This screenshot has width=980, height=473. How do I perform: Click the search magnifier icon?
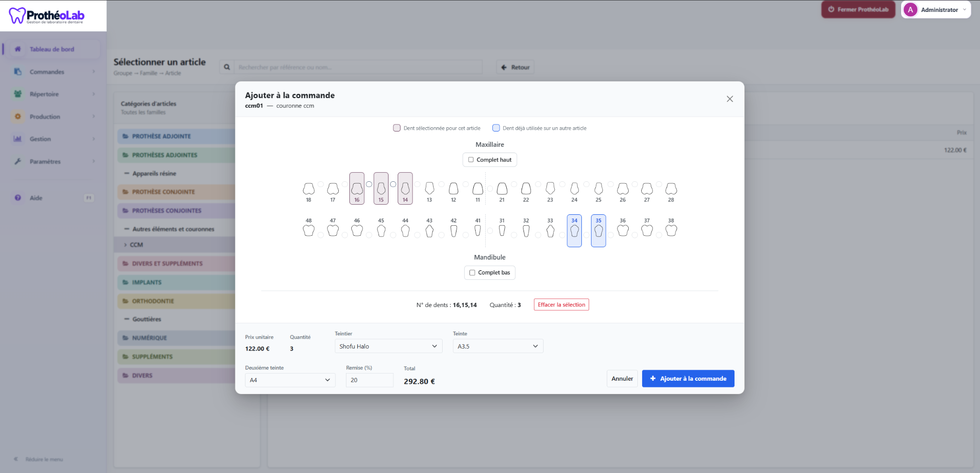click(227, 67)
